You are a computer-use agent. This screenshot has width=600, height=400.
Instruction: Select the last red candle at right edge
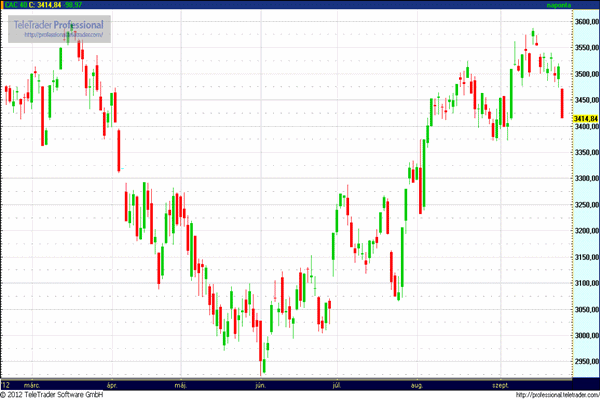[x=562, y=103]
